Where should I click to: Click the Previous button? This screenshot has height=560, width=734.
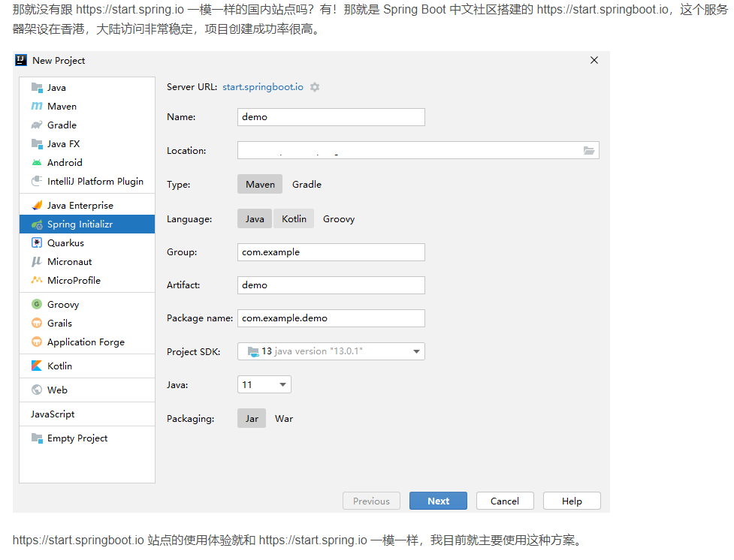[x=371, y=501]
